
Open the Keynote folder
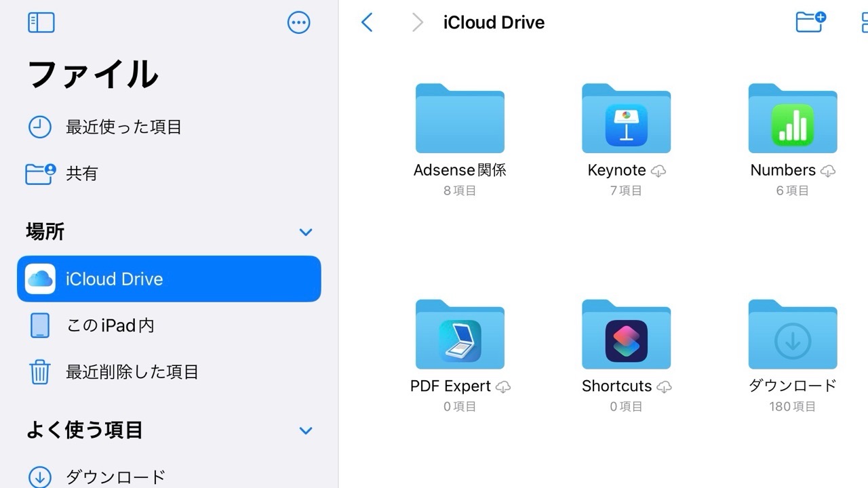point(626,119)
